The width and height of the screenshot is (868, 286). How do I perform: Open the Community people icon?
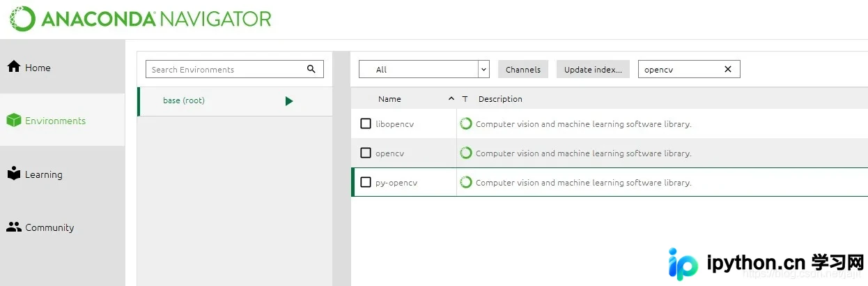pos(13,227)
